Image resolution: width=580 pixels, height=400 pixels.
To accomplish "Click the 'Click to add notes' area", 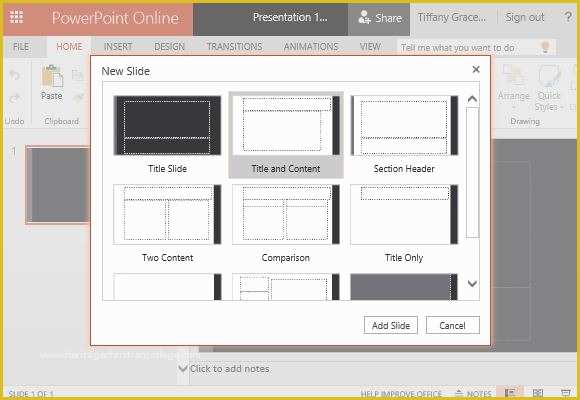I will tap(229, 369).
